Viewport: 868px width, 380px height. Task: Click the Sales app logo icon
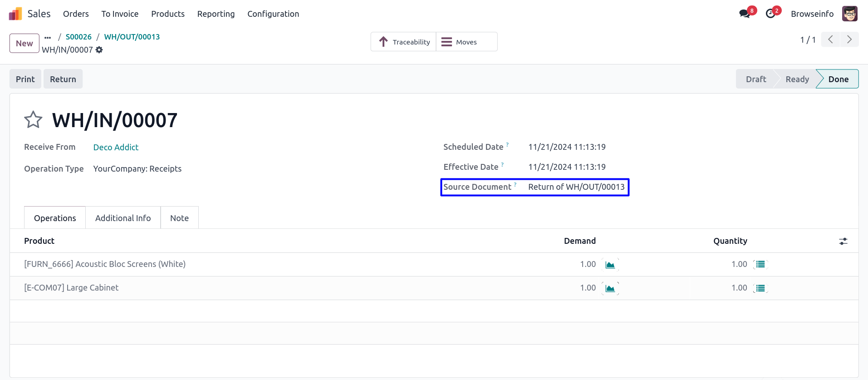tap(15, 14)
